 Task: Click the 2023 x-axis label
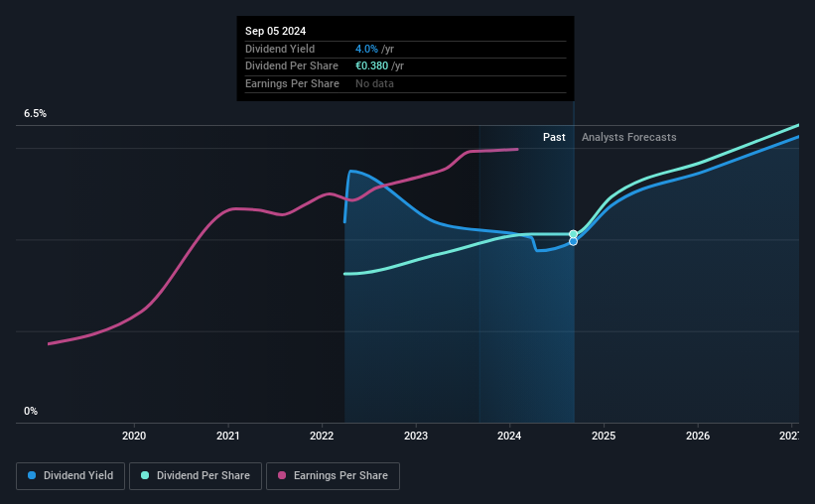(x=416, y=436)
